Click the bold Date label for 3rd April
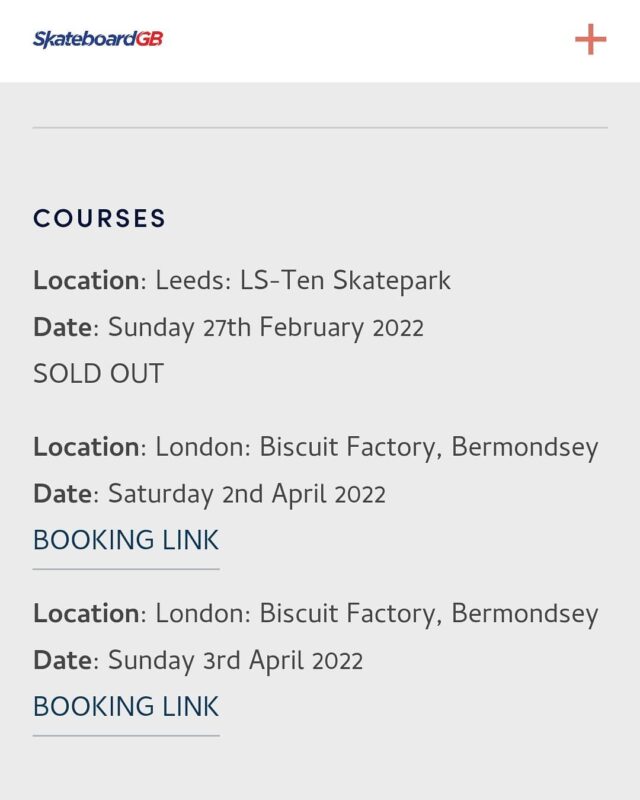The width and height of the screenshot is (640, 800). 63,660
